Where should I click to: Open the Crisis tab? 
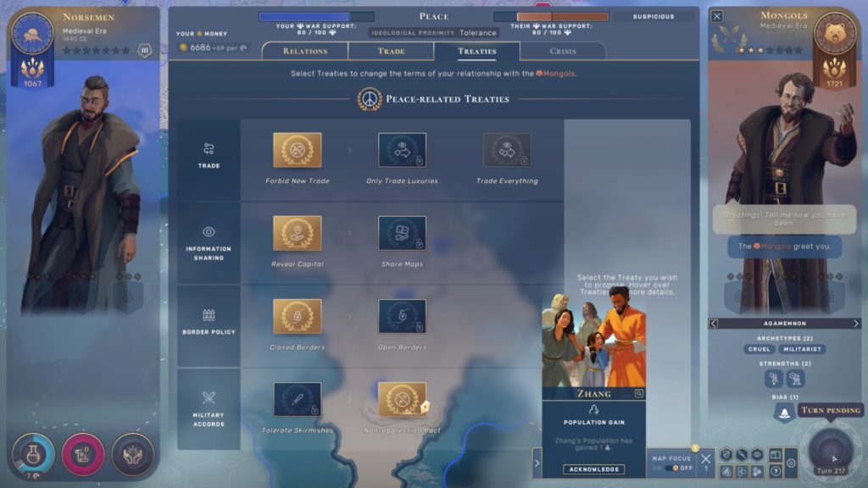563,51
